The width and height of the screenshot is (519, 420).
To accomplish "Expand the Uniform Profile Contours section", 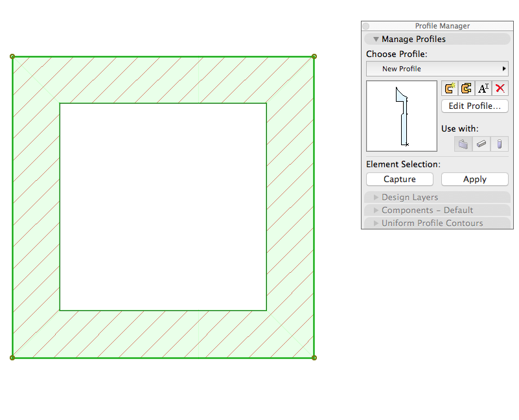I will coord(437,223).
